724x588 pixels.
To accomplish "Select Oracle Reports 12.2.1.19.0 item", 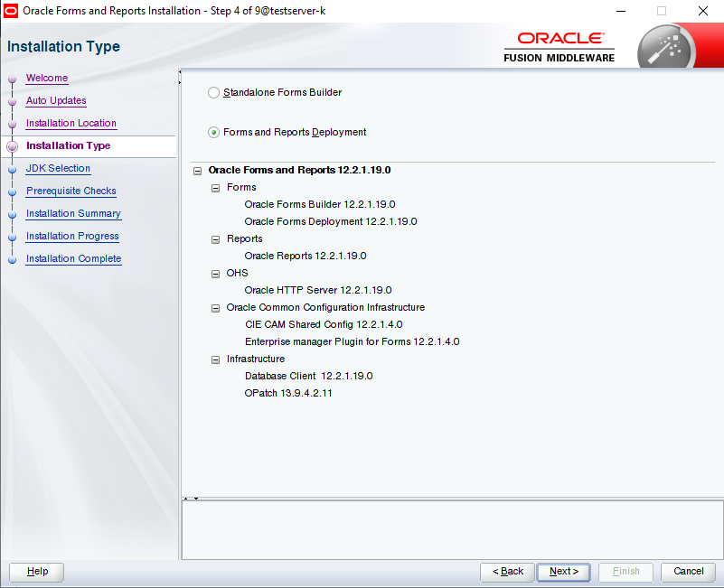I will 306,257.
